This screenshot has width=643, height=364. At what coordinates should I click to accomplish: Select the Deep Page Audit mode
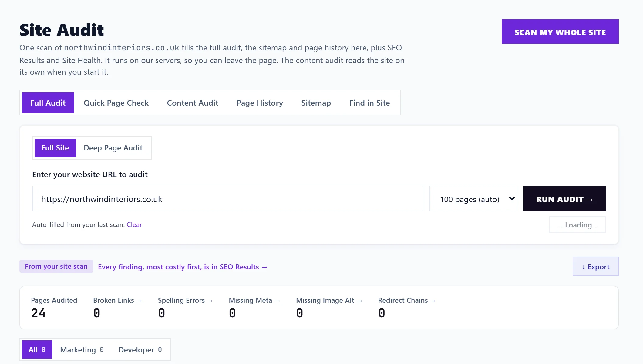point(113,148)
